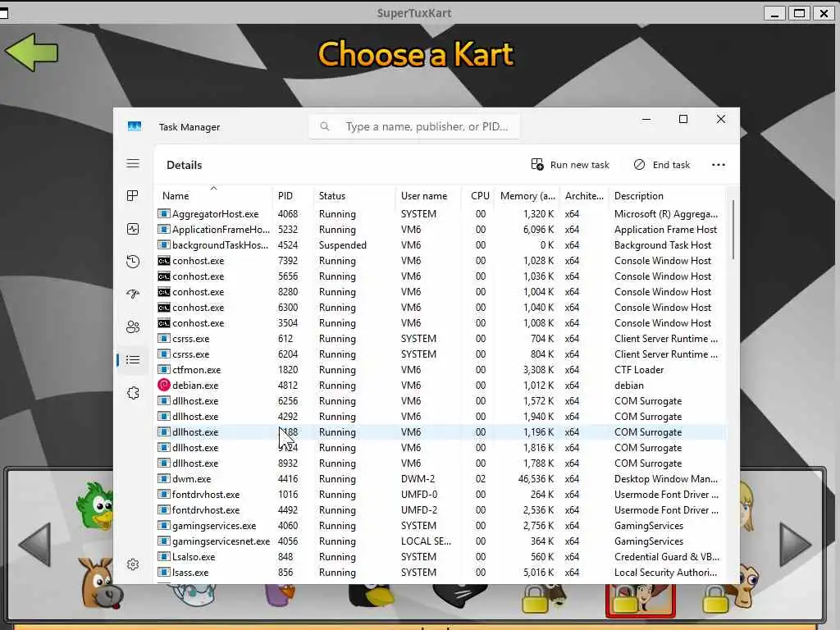The image size is (840, 630).
Task: Select the selected kart with red border in SuperTuxKart
Action: click(x=640, y=600)
